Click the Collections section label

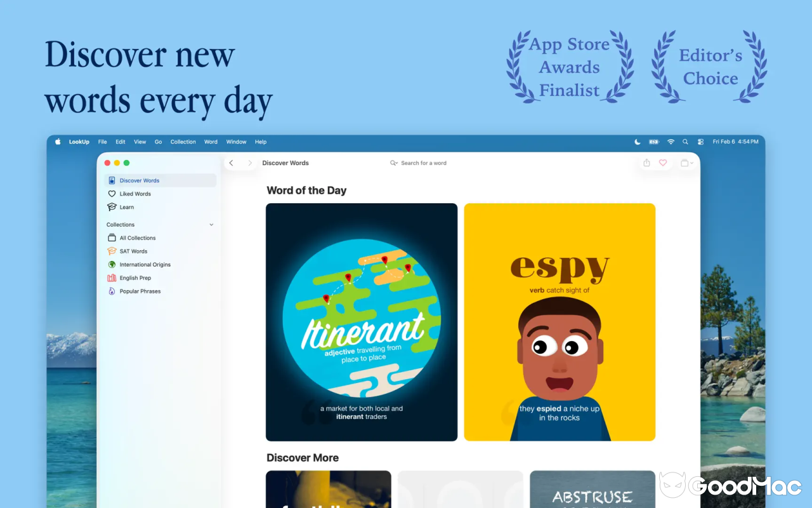pos(121,225)
